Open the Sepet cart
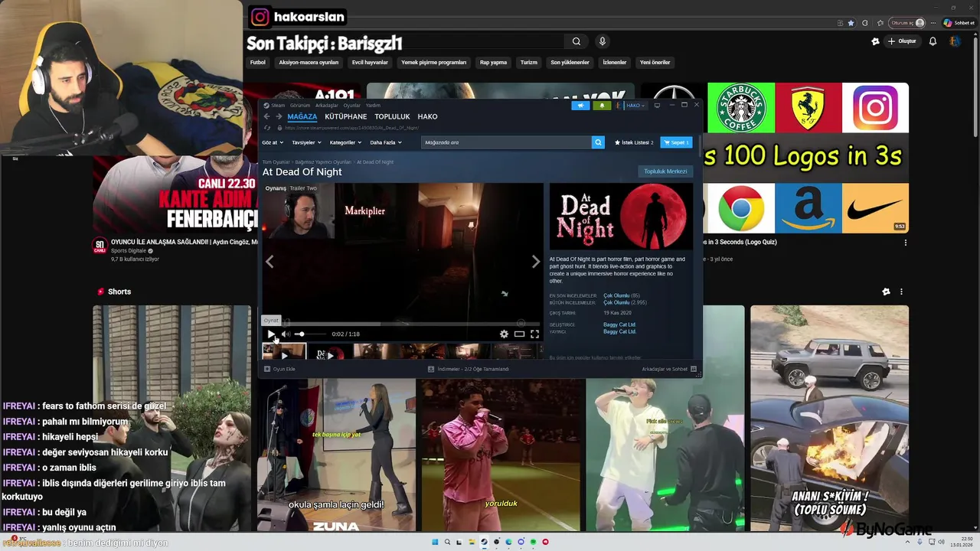Screen dimensions: 980x551 click(676, 142)
